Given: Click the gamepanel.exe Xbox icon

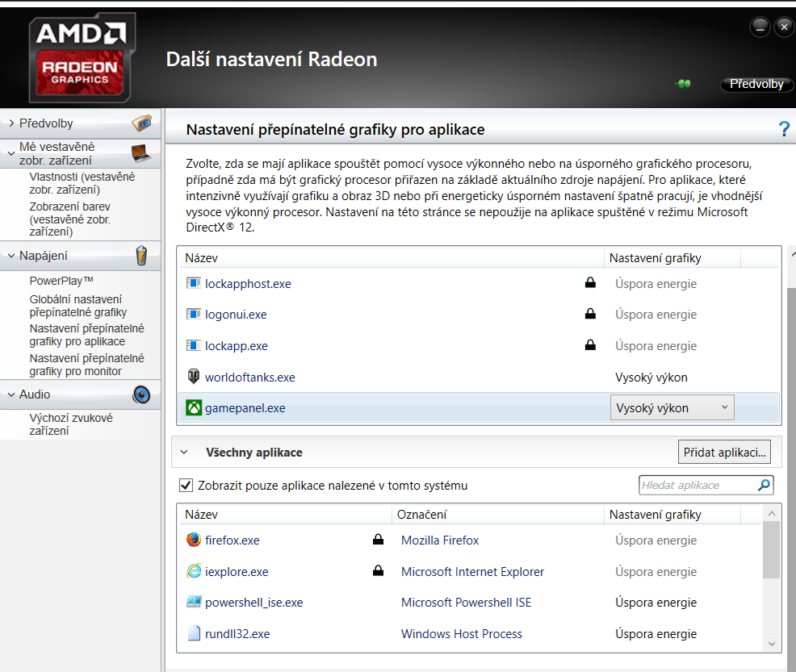Looking at the screenshot, I should [194, 408].
